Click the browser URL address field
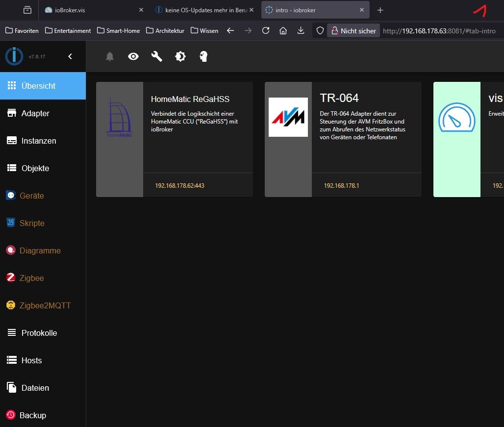Image resolution: width=504 pixels, height=427 pixels. pos(439,31)
